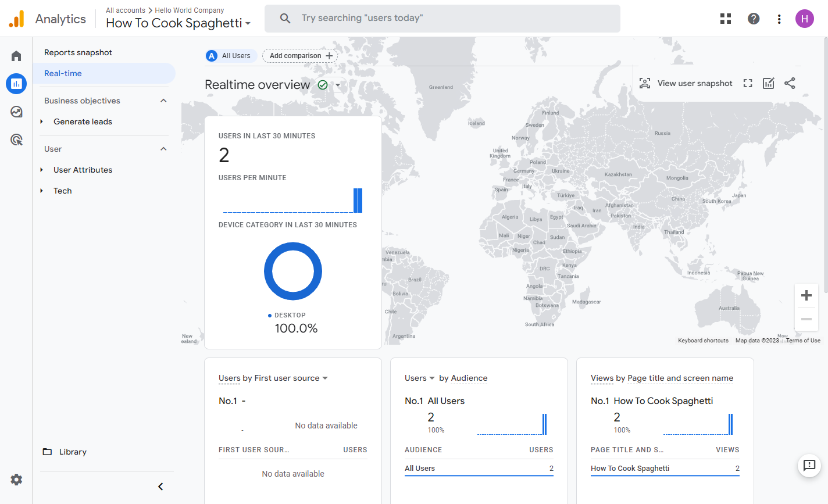Open Analytics help
The height and width of the screenshot is (504, 828).
tap(754, 18)
